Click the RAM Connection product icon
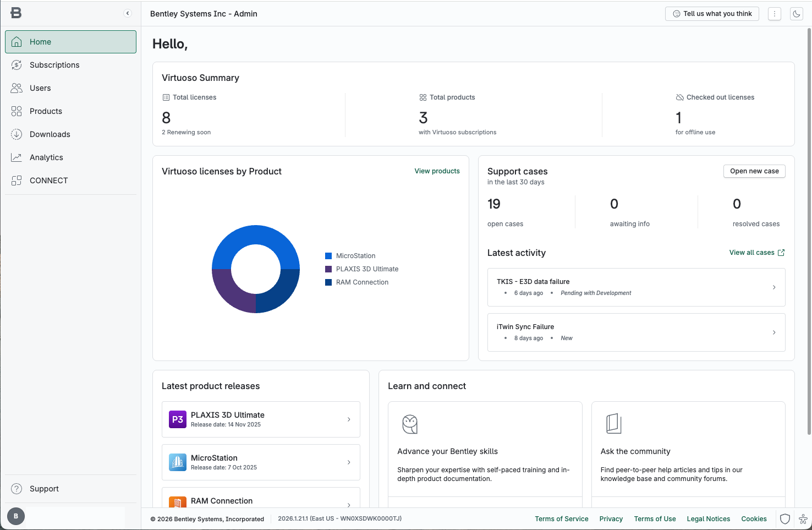The image size is (812, 530). (x=178, y=502)
